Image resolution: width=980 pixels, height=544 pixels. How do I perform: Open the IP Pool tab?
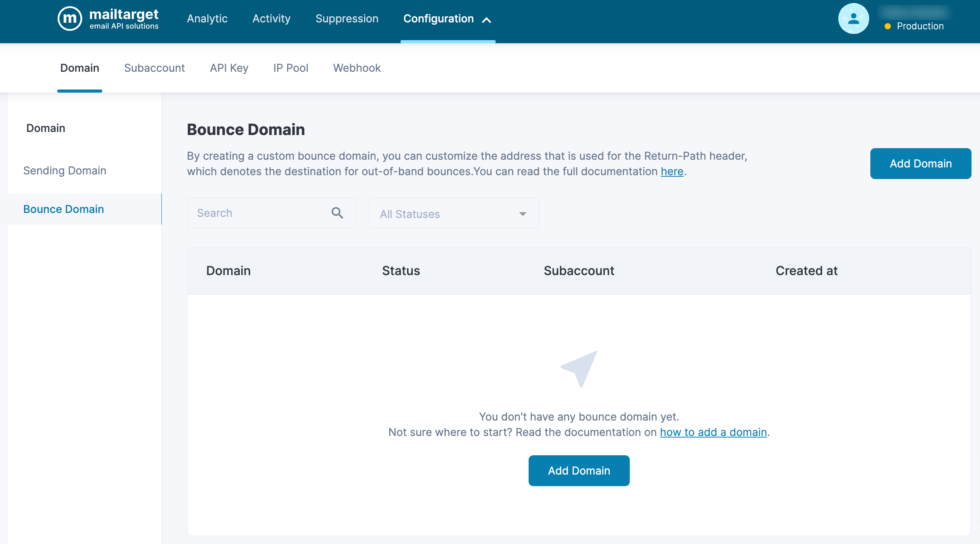(290, 68)
